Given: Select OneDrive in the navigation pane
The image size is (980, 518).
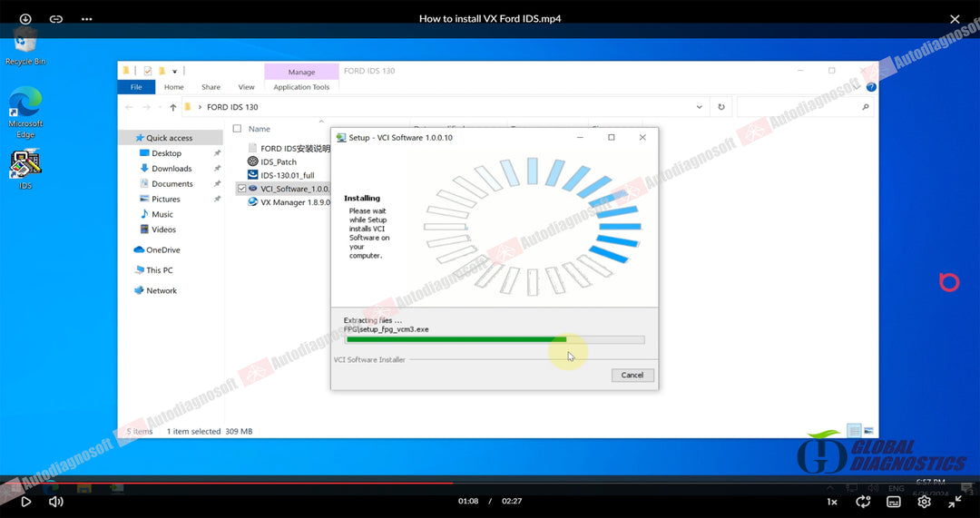Looking at the screenshot, I should (162, 250).
